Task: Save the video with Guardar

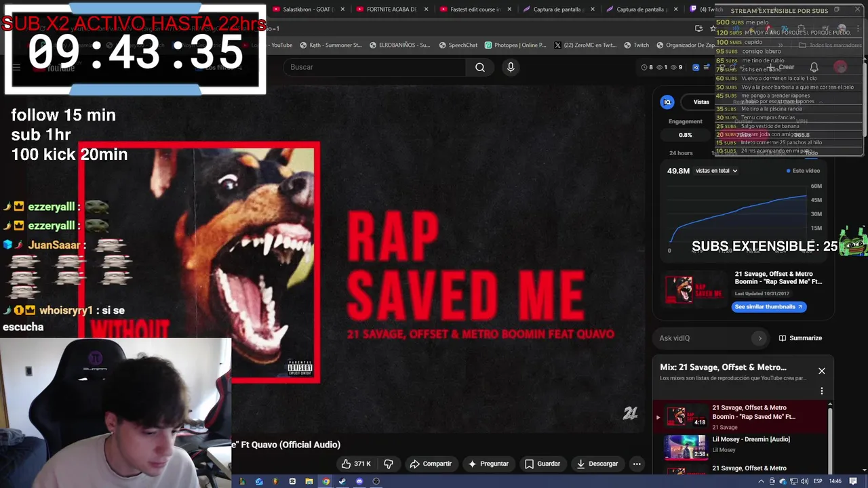Action: pos(542,464)
